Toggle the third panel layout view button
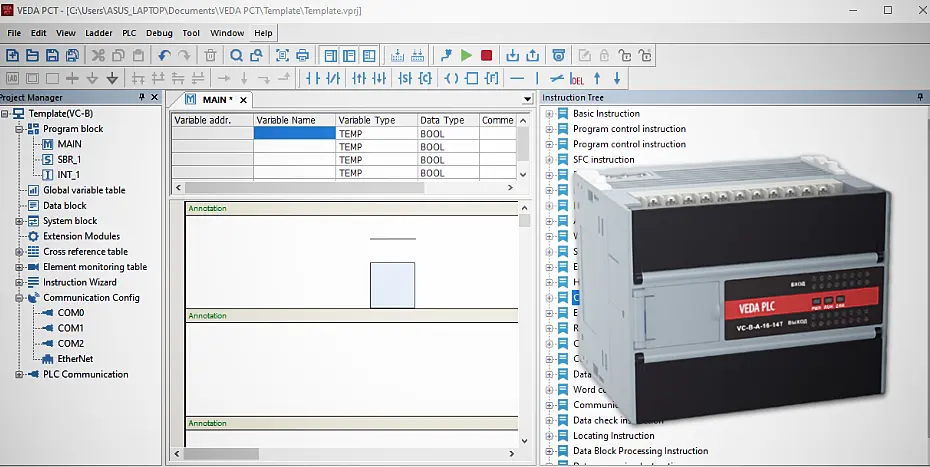The image size is (930, 467). (369, 56)
